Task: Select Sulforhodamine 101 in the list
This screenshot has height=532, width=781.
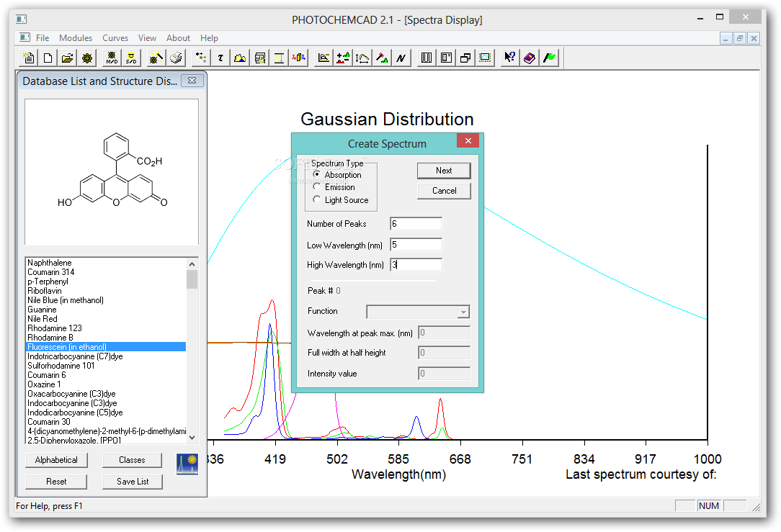Action: click(x=61, y=366)
